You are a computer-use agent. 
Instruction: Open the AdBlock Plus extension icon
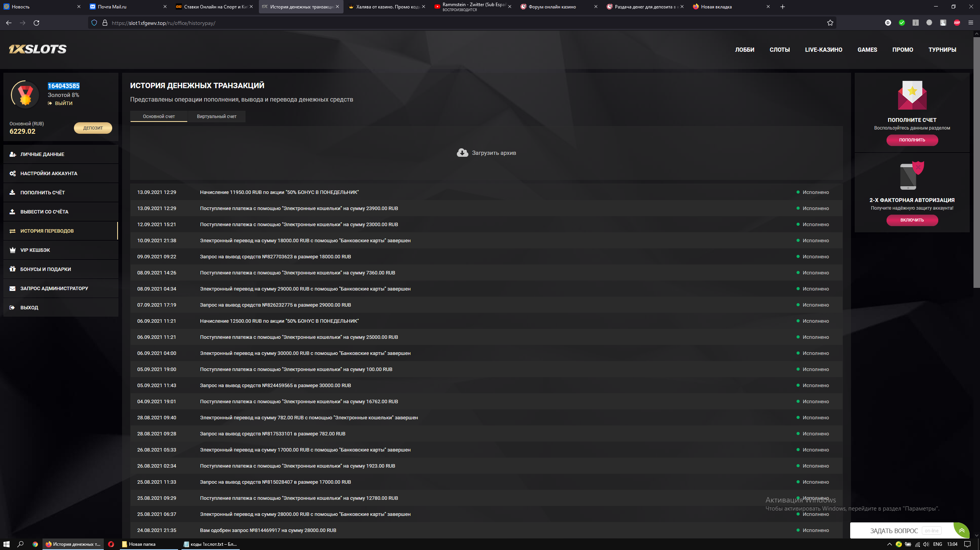(x=957, y=23)
